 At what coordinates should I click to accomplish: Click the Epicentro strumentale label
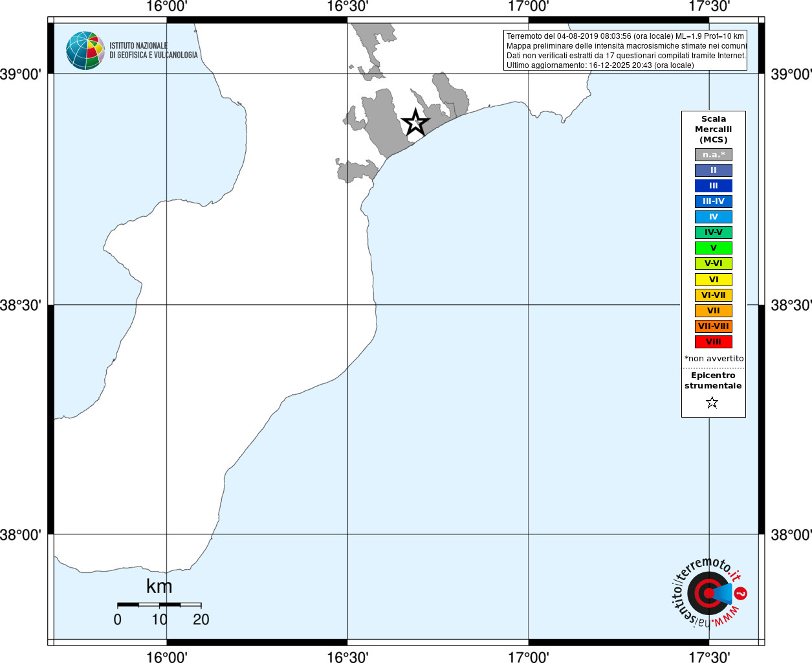point(713,381)
